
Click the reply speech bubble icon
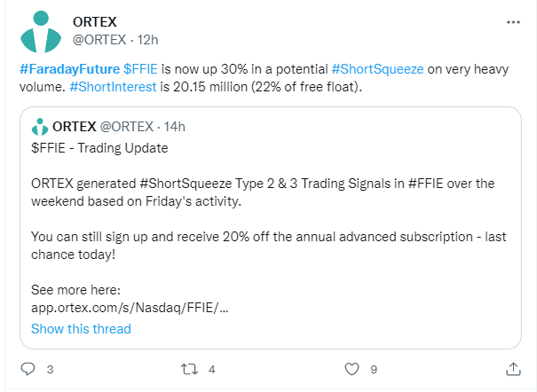(28, 369)
